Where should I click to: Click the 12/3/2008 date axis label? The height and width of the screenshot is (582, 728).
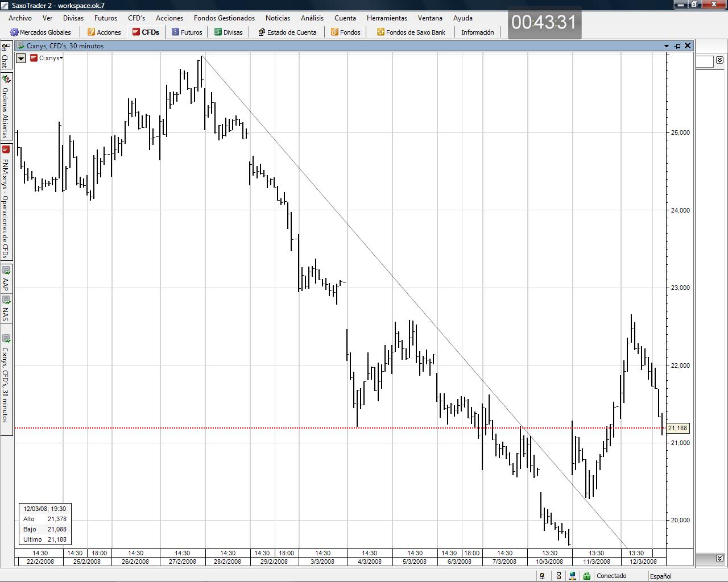click(643, 562)
